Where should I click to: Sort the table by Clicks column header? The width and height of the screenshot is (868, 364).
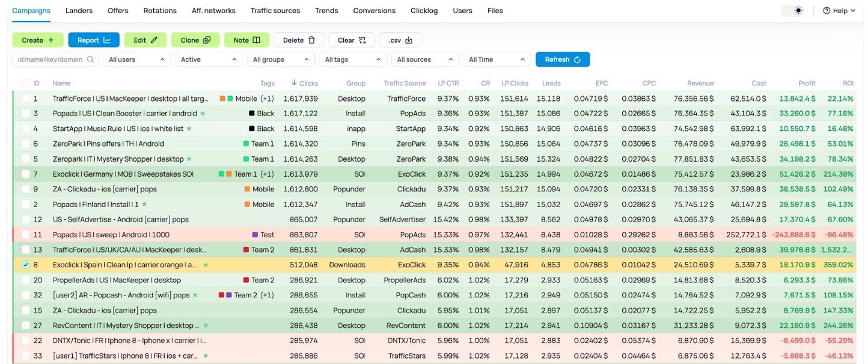(305, 83)
